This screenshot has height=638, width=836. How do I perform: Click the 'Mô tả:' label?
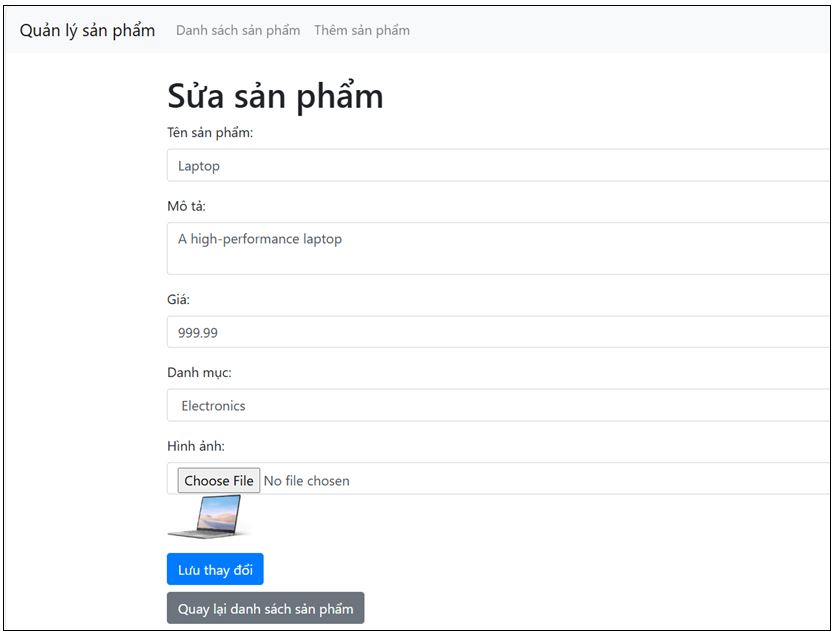pyautogui.click(x=186, y=206)
